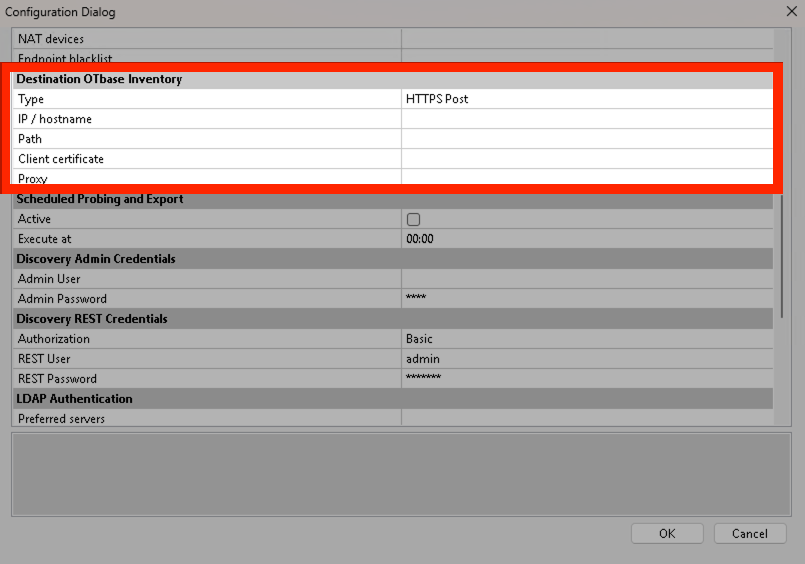The height and width of the screenshot is (564, 805).
Task: Select the Type property label
Action: click(x=31, y=99)
